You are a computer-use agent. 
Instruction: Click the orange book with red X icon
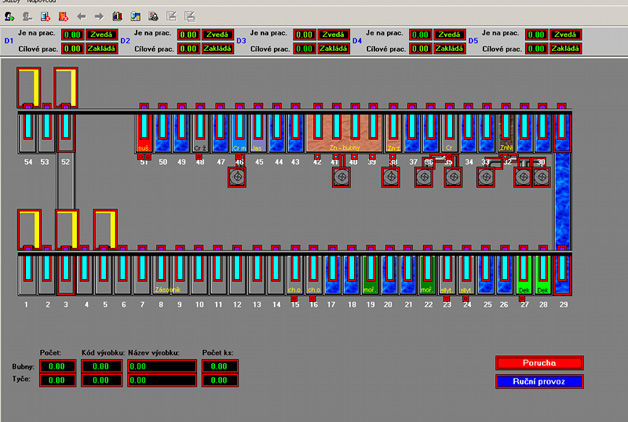[x=63, y=16]
